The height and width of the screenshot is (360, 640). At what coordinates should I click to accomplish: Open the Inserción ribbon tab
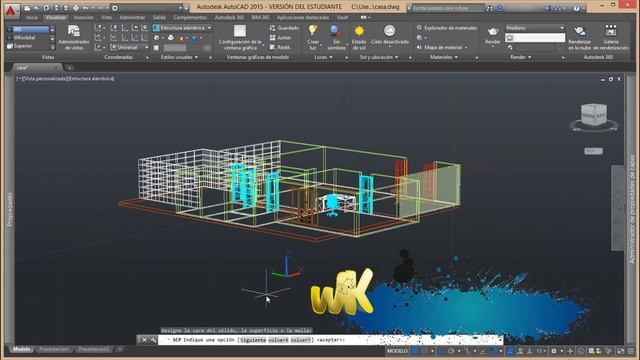coord(83,18)
